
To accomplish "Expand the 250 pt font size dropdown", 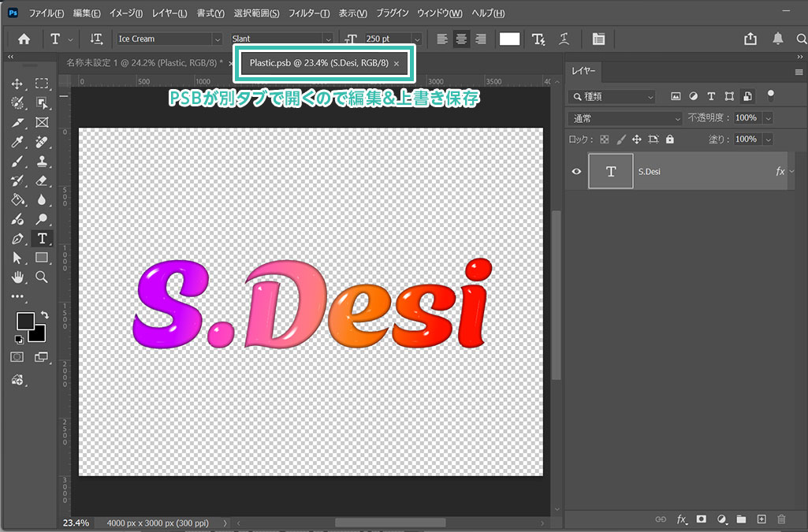I will point(416,39).
